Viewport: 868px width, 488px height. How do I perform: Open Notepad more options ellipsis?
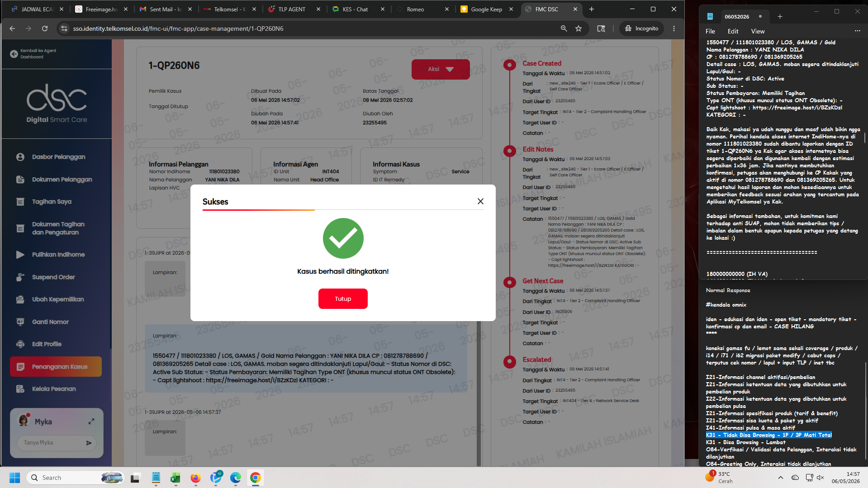pos(857,31)
